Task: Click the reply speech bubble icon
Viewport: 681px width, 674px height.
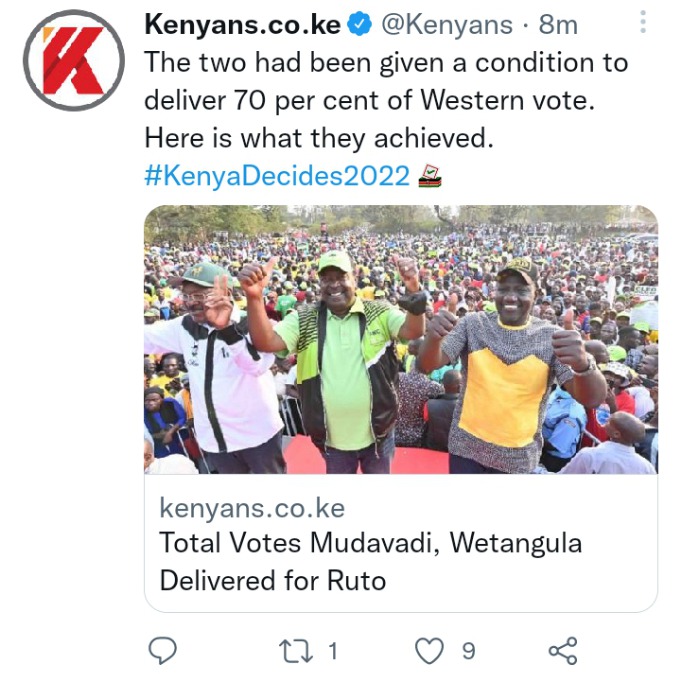Action: [162, 651]
